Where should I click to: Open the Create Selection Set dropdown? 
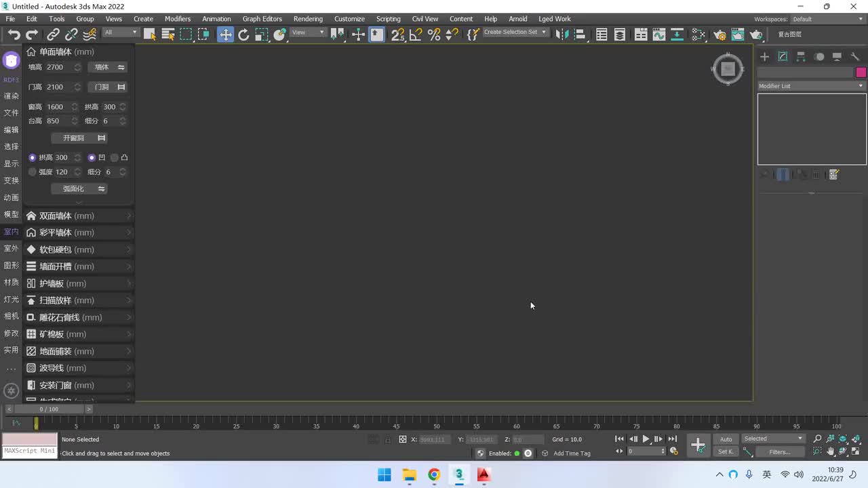click(x=515, y=33)
